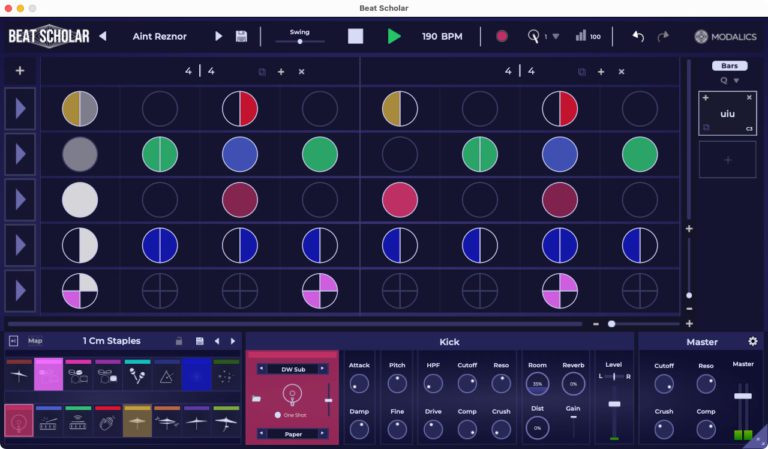Expand the second track row arrow

click(x=20, y=154)
